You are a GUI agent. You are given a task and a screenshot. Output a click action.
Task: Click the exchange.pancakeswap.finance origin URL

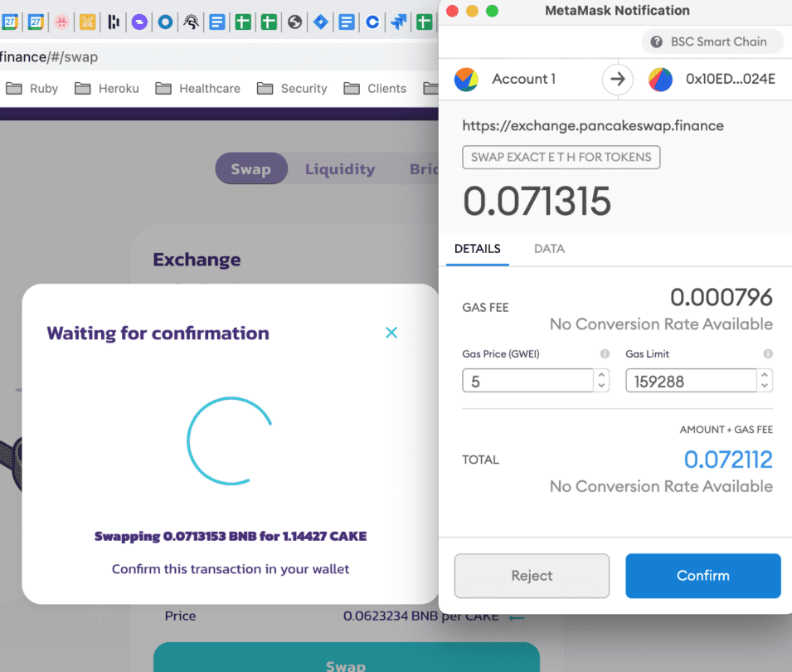click(592, 125)
